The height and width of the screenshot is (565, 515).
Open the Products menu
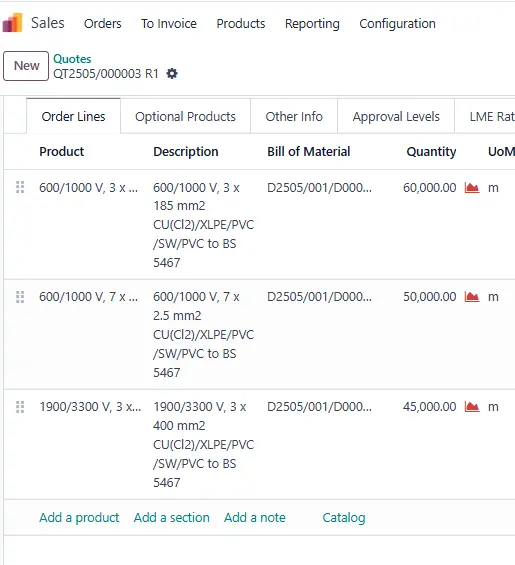pyautogui.click(x=241, y=23)
